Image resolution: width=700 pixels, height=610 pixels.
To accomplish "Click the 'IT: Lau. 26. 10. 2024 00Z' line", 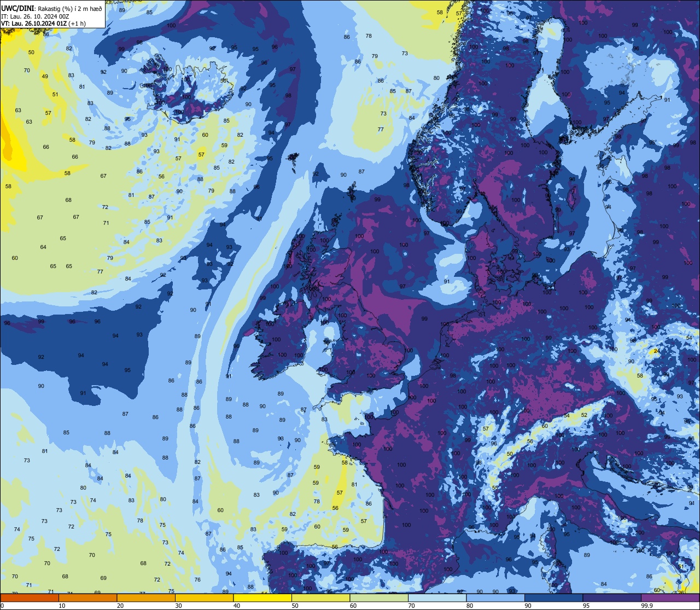I will [x=35, y=16].
